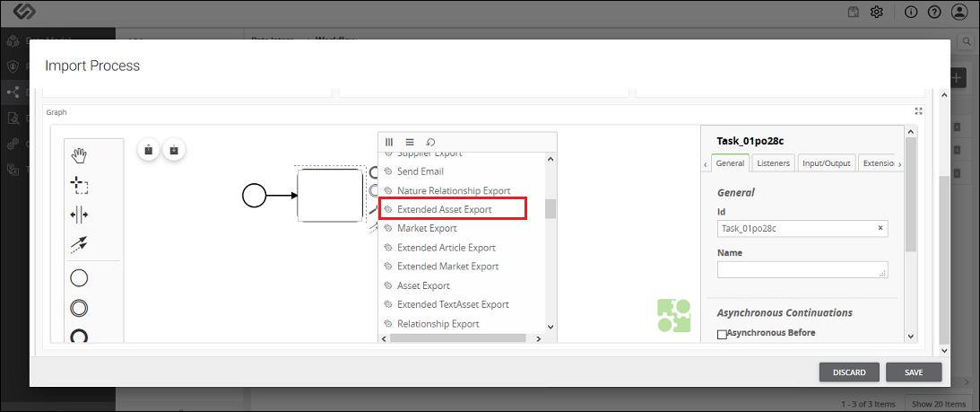Click the DISCARD button
980x412 pixels.
click(849, 372)
